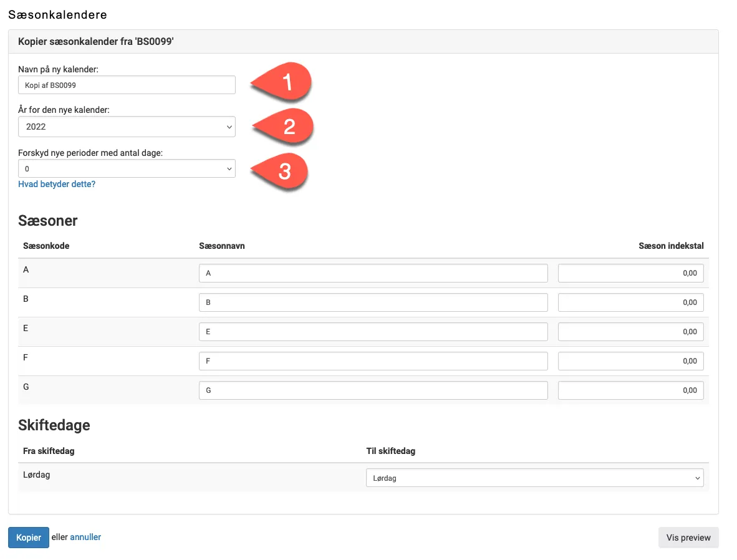Image resolution: width=737 pixels, height=560 pixels.
Task: Focus the Sæsonnavn field for season B
Action: tap(373, 302)
